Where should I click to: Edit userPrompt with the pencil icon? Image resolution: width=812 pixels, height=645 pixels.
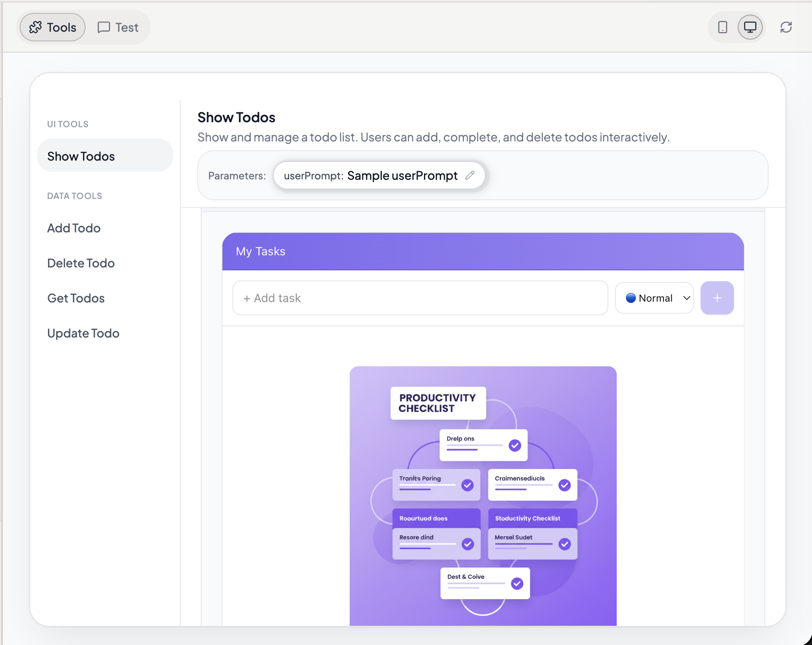470,175
